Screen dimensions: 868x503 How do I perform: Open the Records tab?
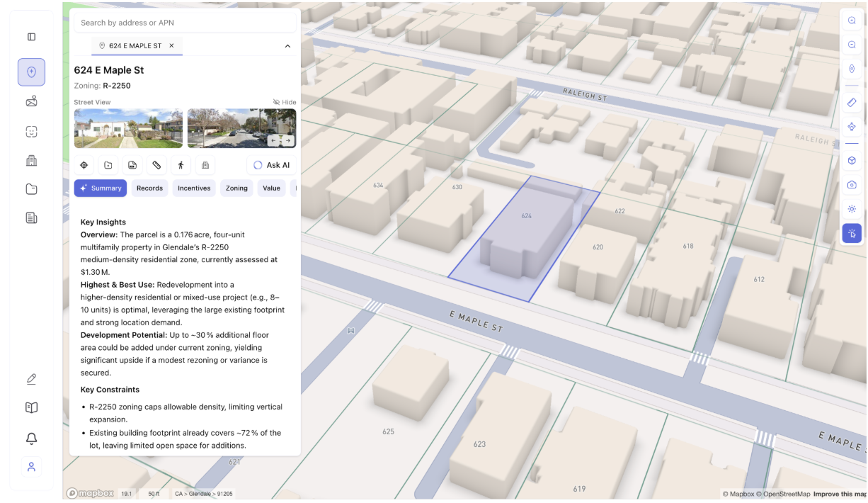point(149,188)
